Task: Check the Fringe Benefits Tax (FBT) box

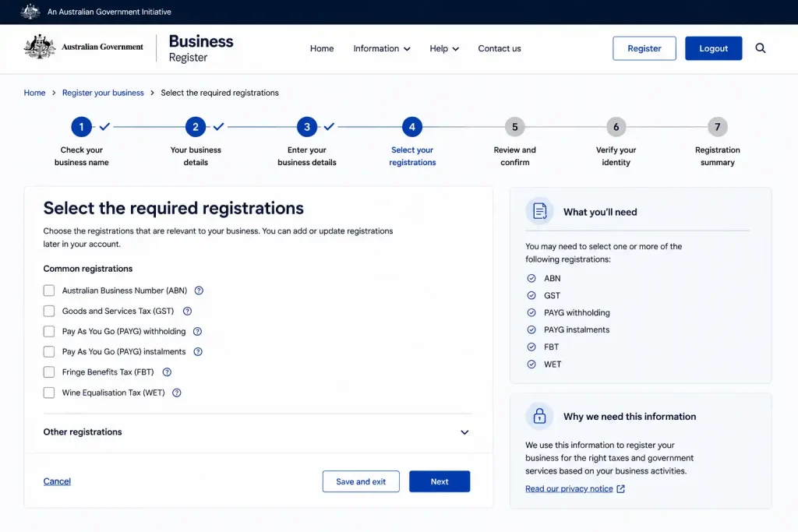Action: 49,372
